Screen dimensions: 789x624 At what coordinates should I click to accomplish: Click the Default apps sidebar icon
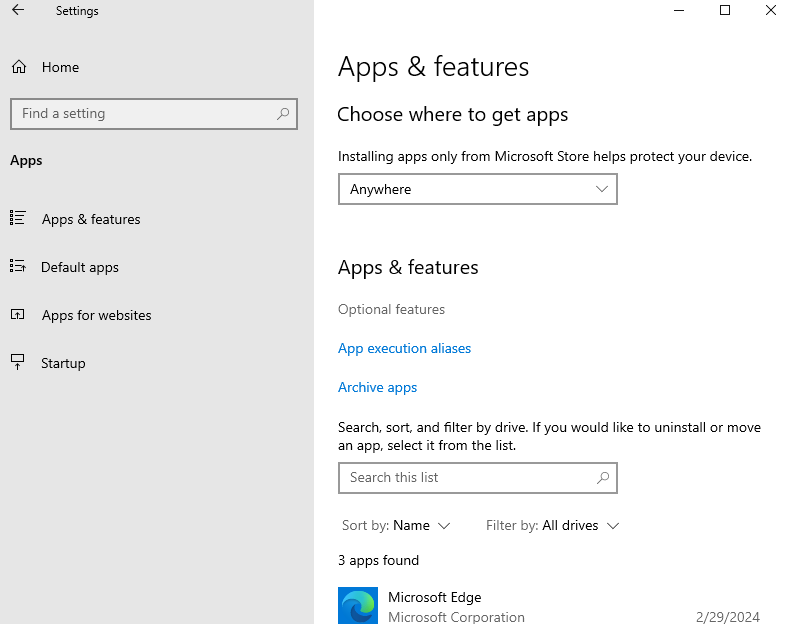pyautogui.click(x=18, y=266)
